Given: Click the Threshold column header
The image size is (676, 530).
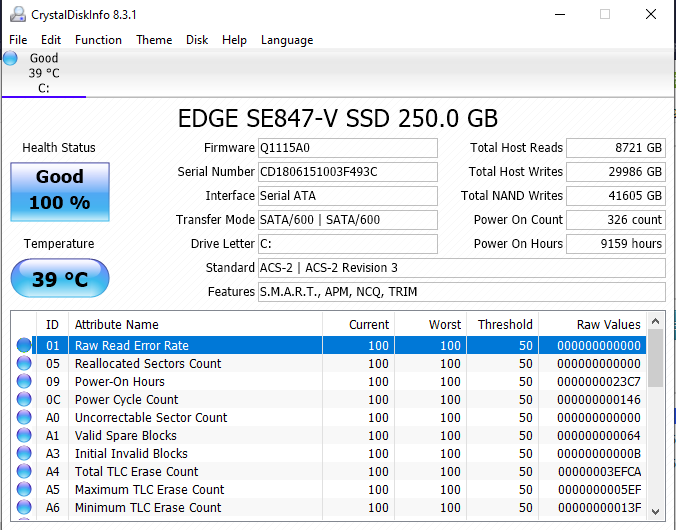Looking at the screenshot, I should pos(502,324).
